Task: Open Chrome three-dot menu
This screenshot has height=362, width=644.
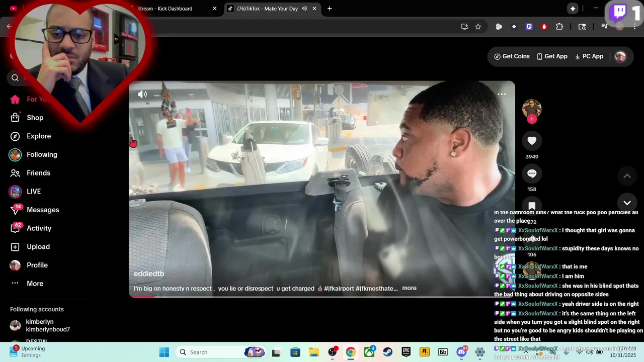Action: (x=634, y=27)
